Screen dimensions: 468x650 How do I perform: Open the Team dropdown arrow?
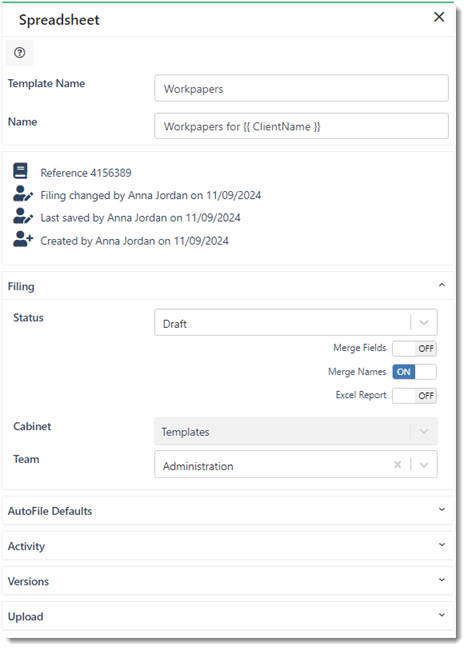point(424,465)
